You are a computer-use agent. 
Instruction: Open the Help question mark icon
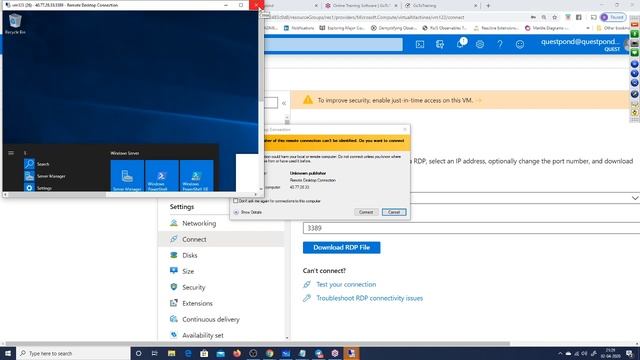[500, 44]
